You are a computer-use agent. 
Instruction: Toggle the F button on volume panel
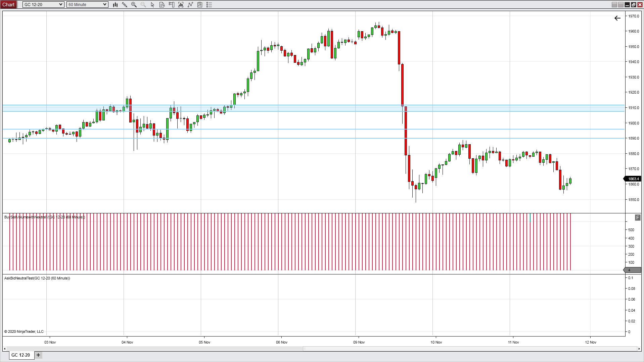(638, 218)
